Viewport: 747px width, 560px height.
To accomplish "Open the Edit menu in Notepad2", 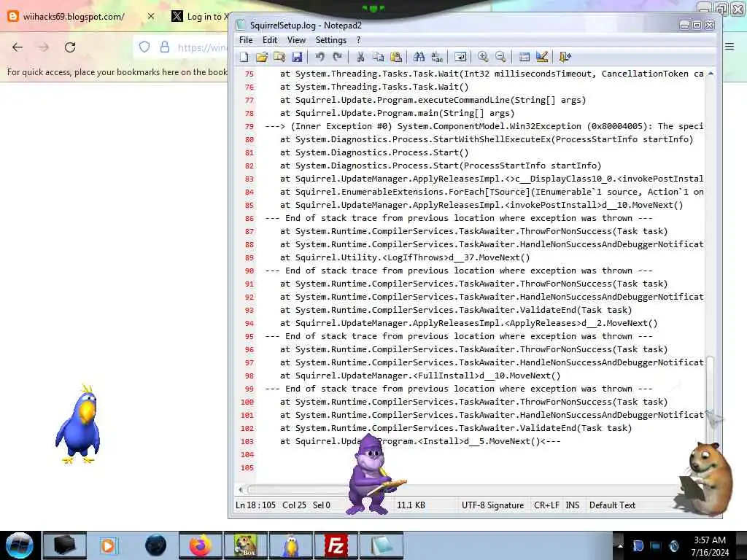I will tap(270, 40).
